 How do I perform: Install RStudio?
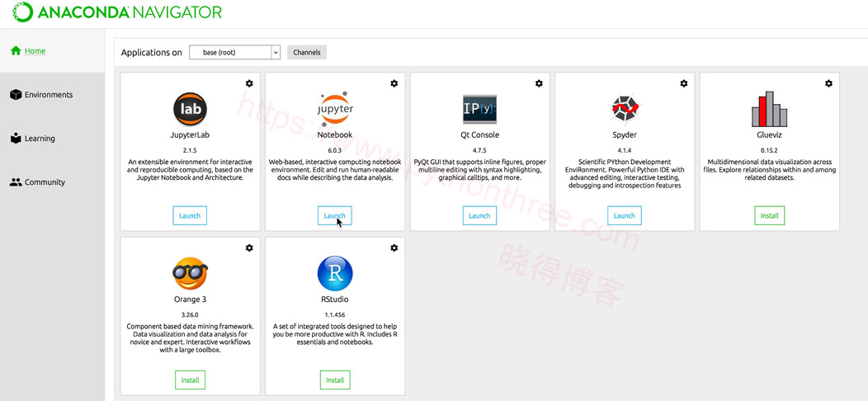pyautogui.click(x=335, y=380)
